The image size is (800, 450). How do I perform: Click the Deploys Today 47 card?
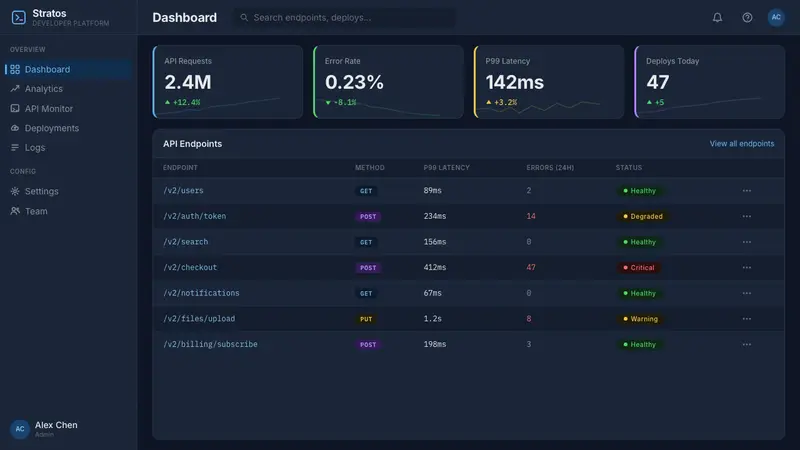(x=710, y=82)
